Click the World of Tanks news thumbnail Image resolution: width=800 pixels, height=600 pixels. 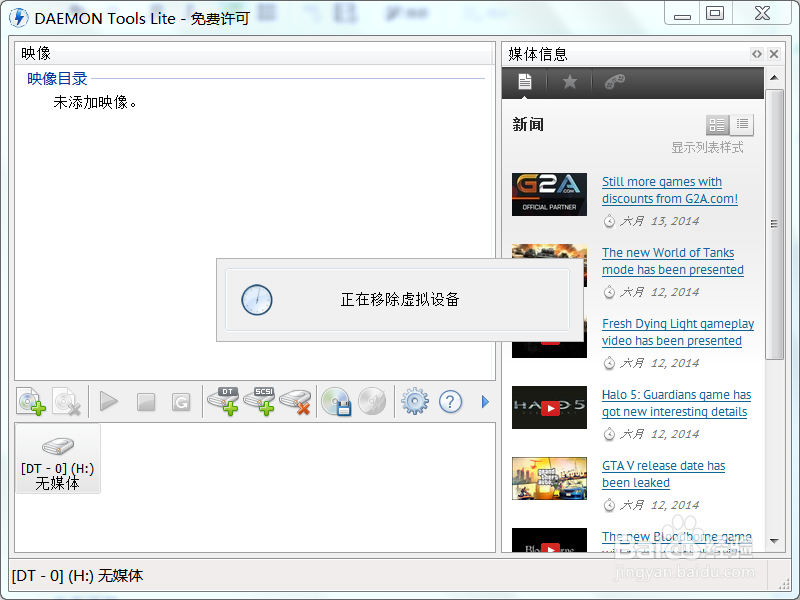(549, 251)
